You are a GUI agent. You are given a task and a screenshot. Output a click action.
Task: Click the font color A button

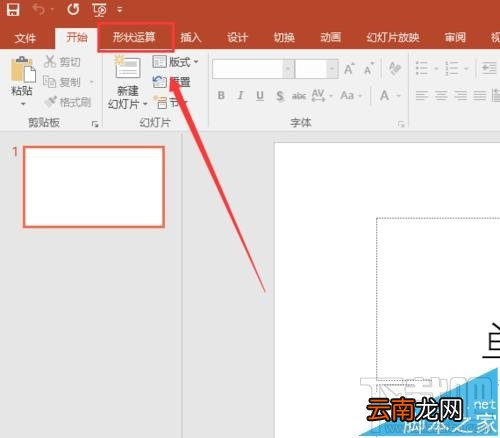click(x=384, y=96)
